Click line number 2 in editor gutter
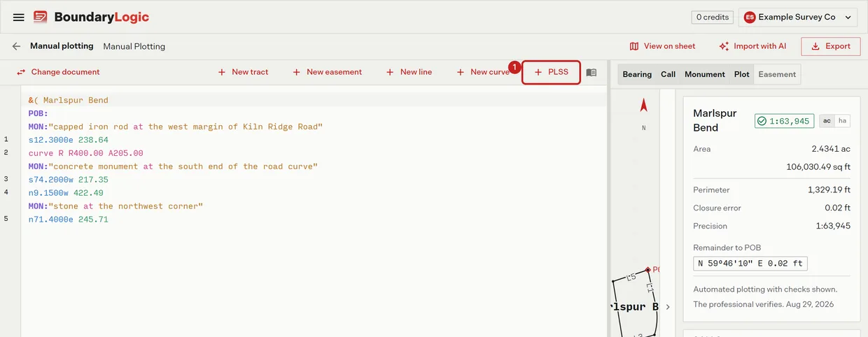Image resolution: width=868 pixels, height=337 pixels. (x=6, y=153)
